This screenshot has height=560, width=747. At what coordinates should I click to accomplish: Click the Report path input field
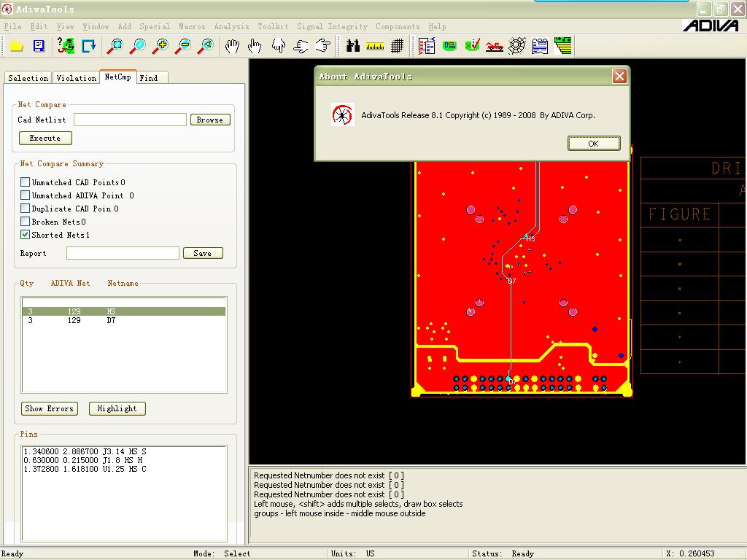tap(123, 253)
